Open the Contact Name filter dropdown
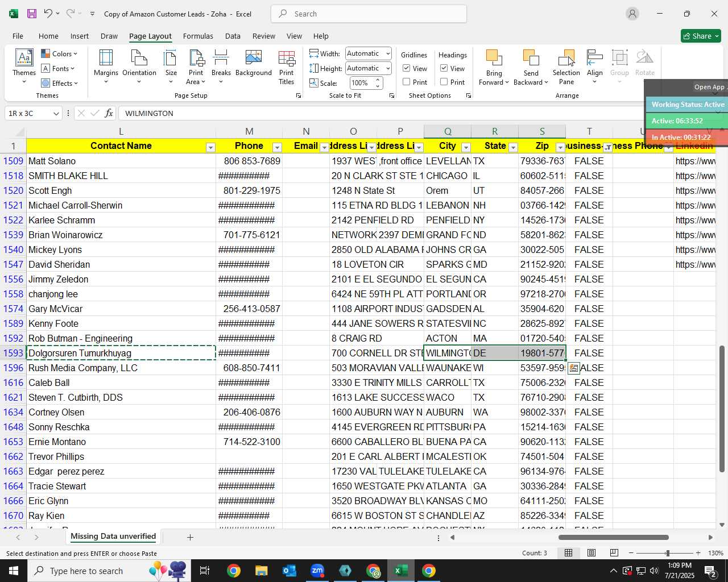This screenshot has width=728, height=582. (210, 148)
